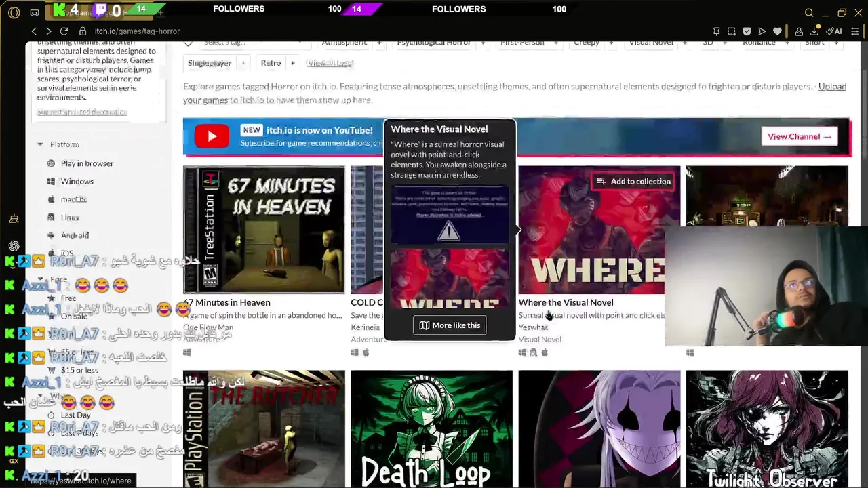Select the Singleplayer tag
Image resolution: width=868 pixels, height=488 pixels.
[x=210, y=63]
